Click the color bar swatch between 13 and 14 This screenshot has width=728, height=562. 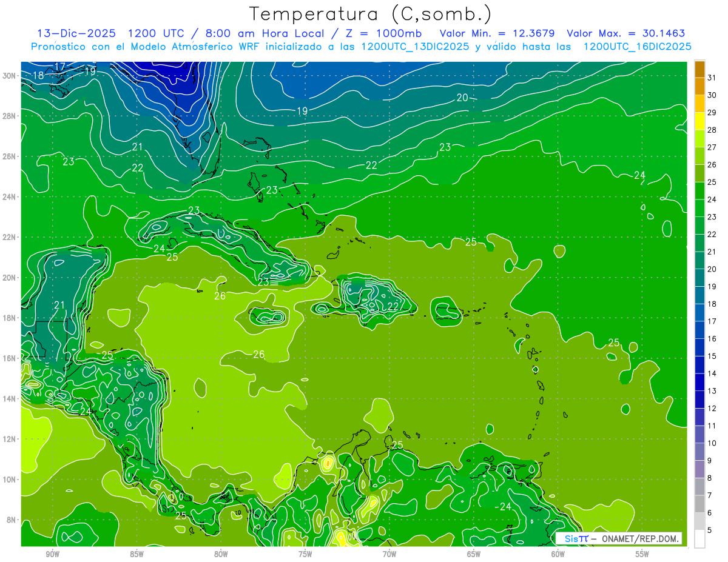pos(700,383)
